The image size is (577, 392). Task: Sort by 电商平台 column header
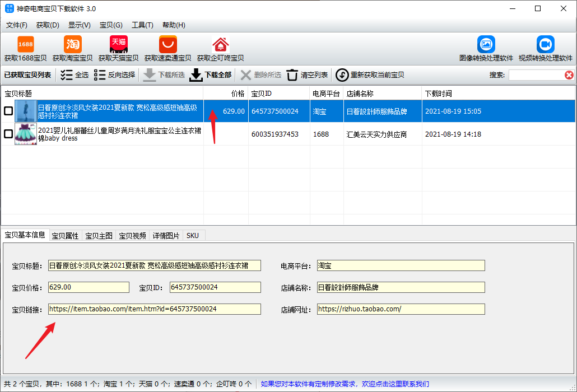point(327,94)
